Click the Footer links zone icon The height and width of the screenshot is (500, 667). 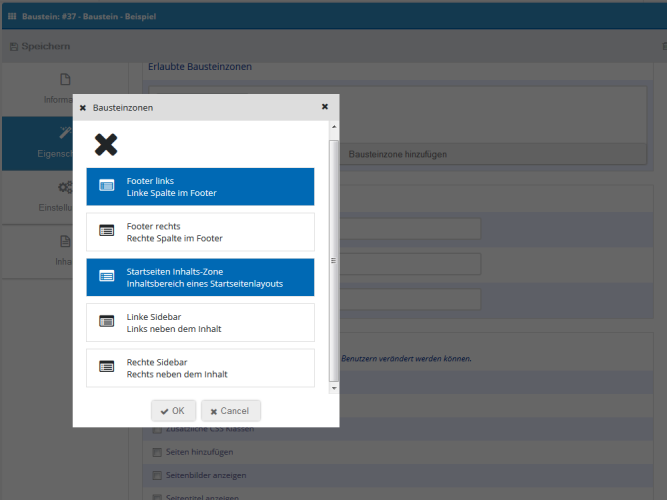pyautogui.click(x=107, y=186)
